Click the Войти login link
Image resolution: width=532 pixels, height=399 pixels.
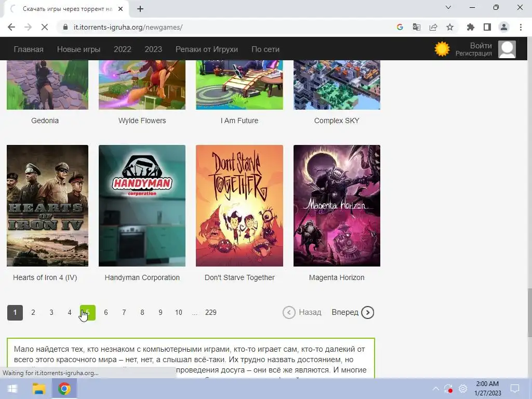(481, 46)
